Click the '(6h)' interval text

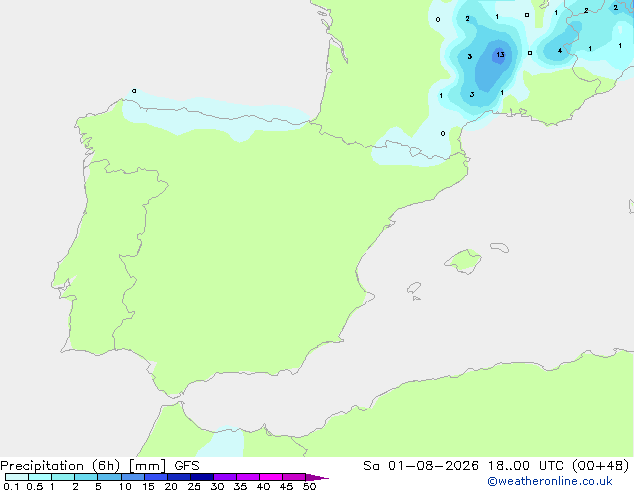pos(106,466)
